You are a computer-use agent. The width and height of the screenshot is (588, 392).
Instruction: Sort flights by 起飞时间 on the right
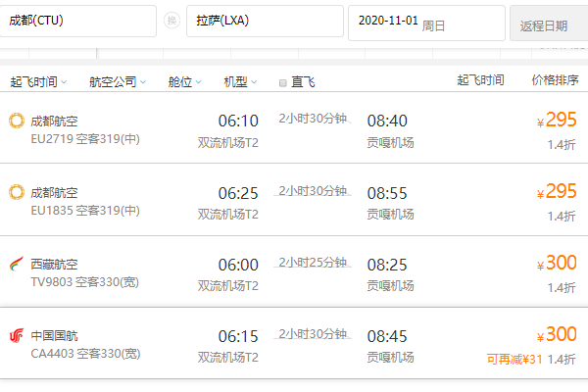click(x=480, y=80)
